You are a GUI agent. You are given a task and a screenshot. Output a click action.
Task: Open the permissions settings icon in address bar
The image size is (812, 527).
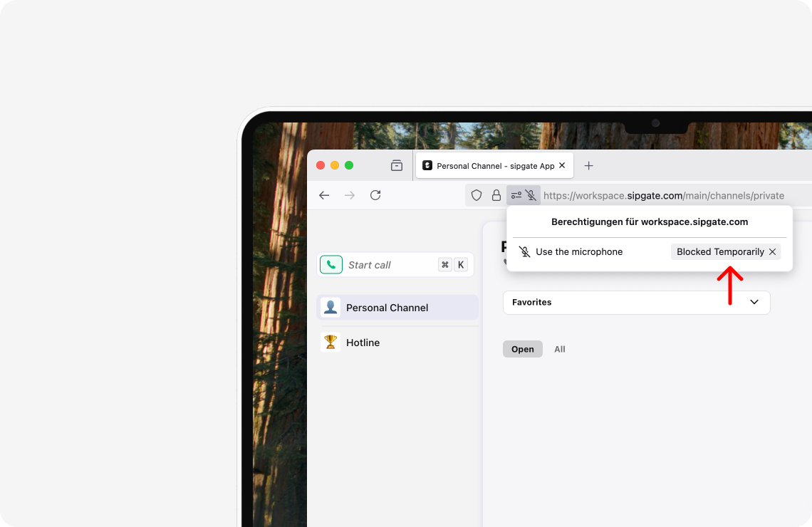516,195
